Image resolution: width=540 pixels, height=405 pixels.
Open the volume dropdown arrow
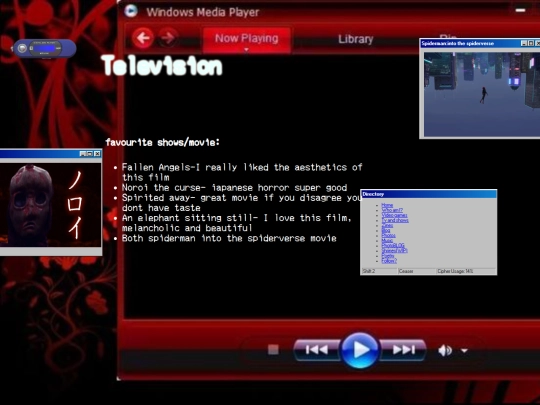tap(464, 351)
